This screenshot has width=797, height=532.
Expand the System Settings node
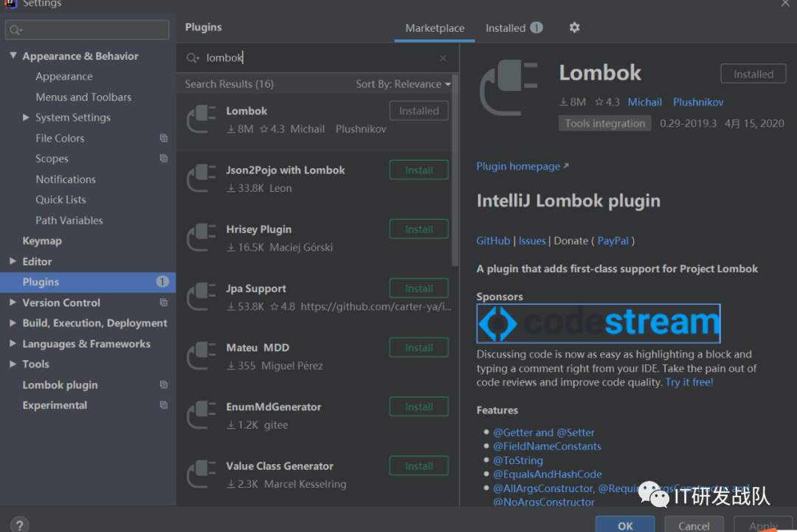(26, 117)
